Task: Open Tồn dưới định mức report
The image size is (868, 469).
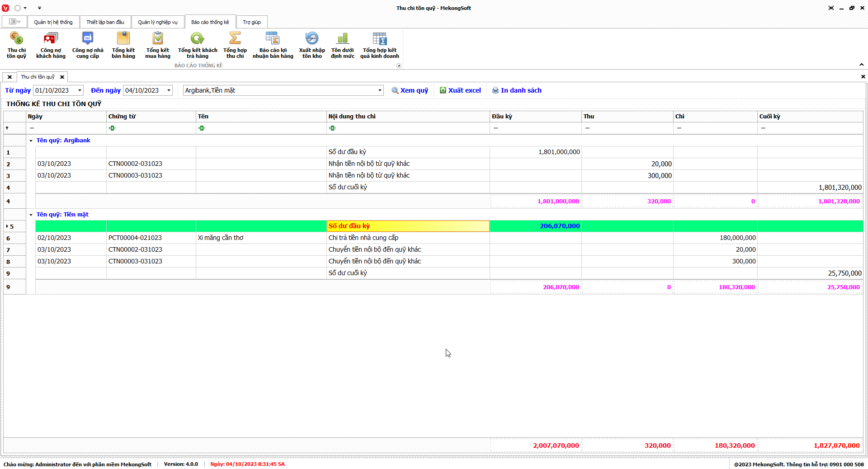Action: click(x=343, y=45)
